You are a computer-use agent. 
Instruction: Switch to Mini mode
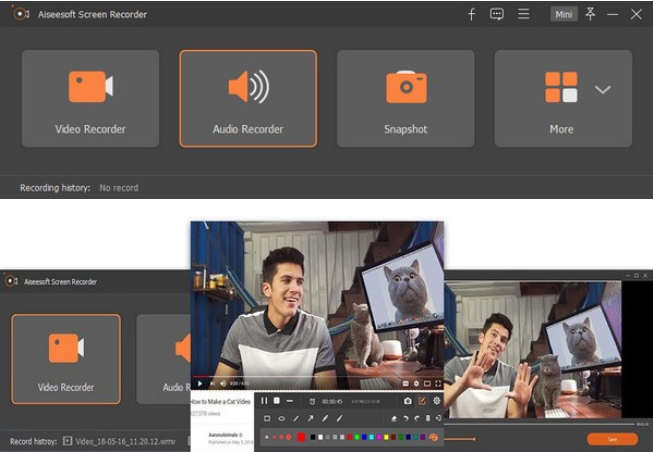pyautogui.click(x=563, y=14)
